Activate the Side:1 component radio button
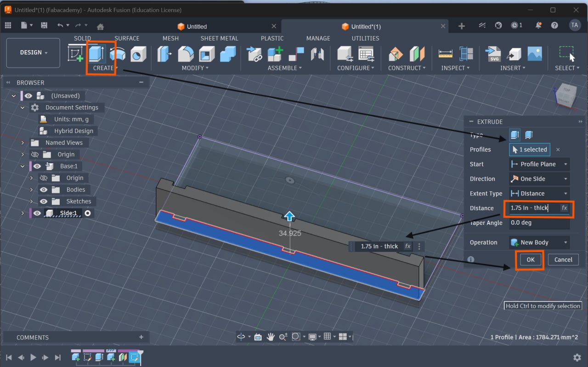This screenshot has width=588, height=367. point(87,213)
